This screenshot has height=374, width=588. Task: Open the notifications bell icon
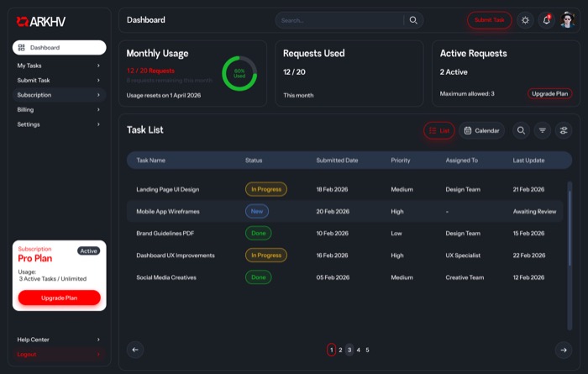[x=546, y=20]
